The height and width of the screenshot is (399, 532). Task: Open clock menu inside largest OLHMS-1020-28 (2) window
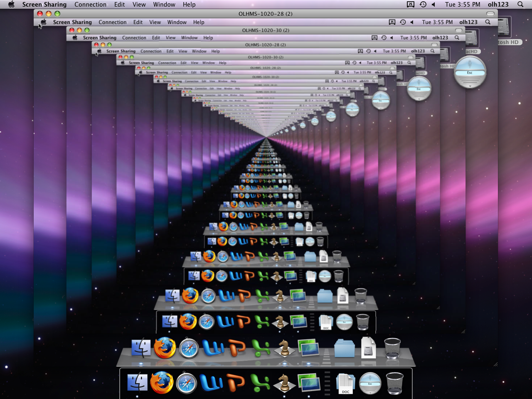pyautogui.click(x=437, y=22)
